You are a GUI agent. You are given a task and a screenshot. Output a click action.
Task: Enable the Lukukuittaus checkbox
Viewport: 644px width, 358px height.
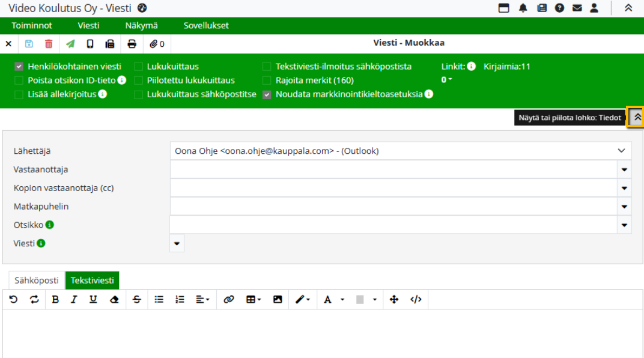139,67
